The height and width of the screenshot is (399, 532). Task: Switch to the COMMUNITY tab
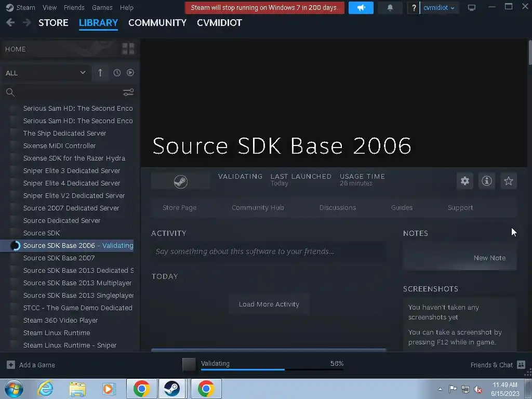[157, 23]
